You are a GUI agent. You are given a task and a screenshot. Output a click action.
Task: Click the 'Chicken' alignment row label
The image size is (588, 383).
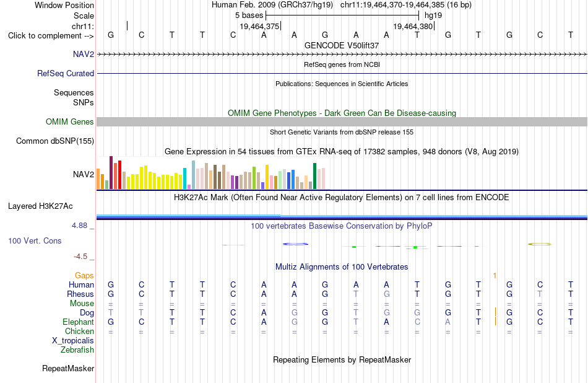pos(79,331)
